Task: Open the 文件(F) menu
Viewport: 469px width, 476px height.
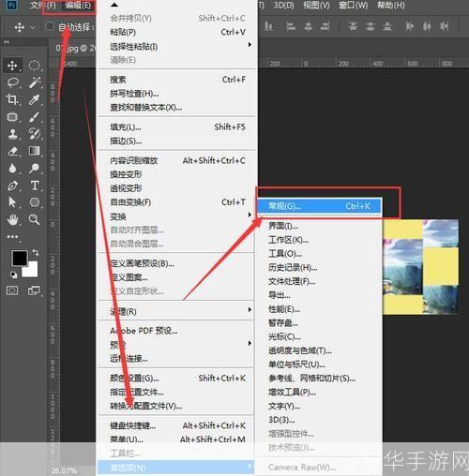Action: click(42, 6)
